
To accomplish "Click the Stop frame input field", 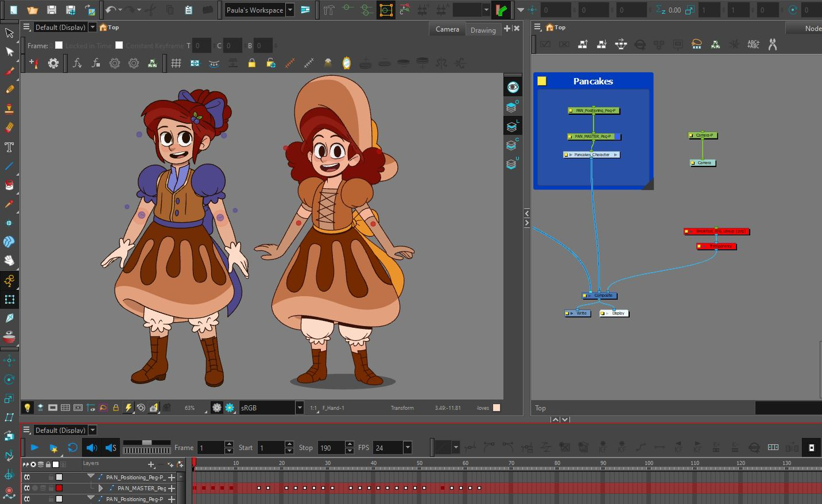I will (330, 448).
